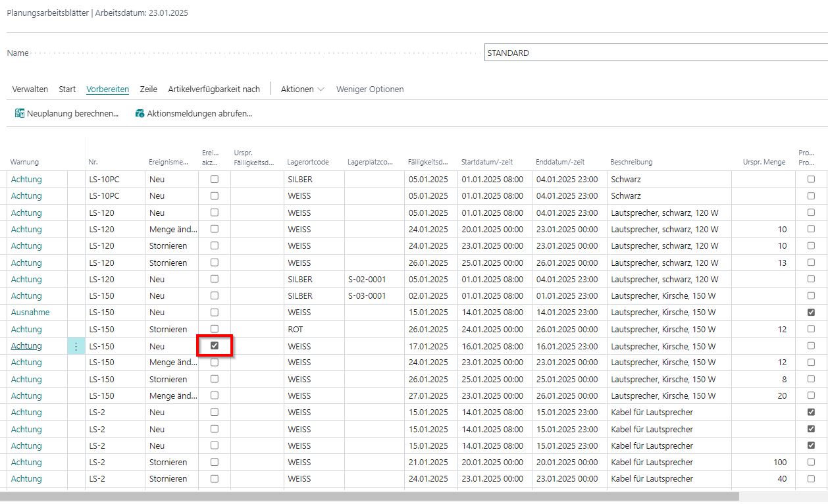The width and height of the screenshot is (828, 504).
Task: Click the start date 24.01.2025 00:00 cell
Action: 495,329
